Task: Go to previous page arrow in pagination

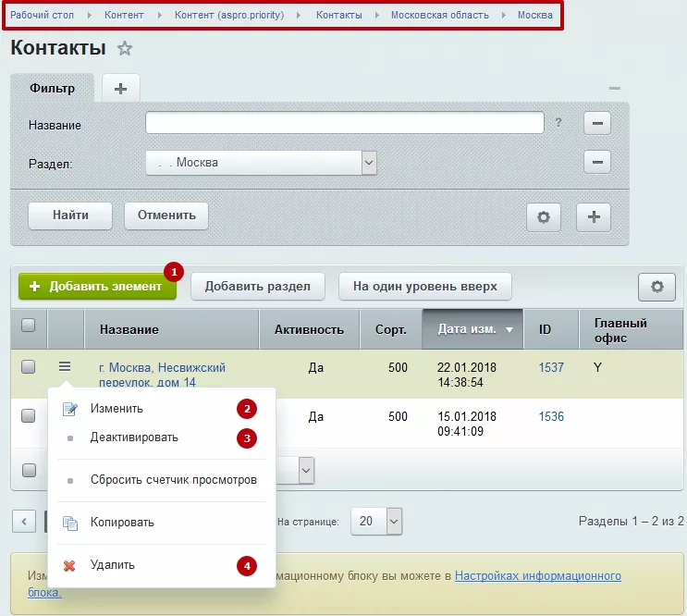Action: pos(24,522)
